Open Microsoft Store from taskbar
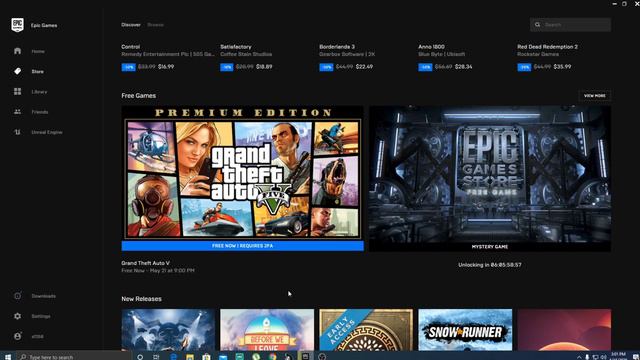 (206, 357)
